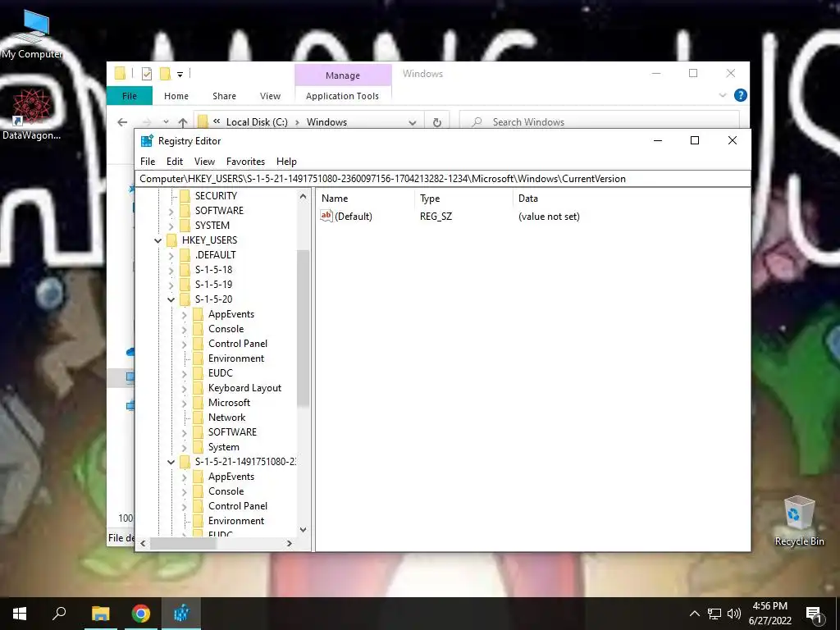
Task: Select the (Default) string value icon
Action: (x=326, y=216)
